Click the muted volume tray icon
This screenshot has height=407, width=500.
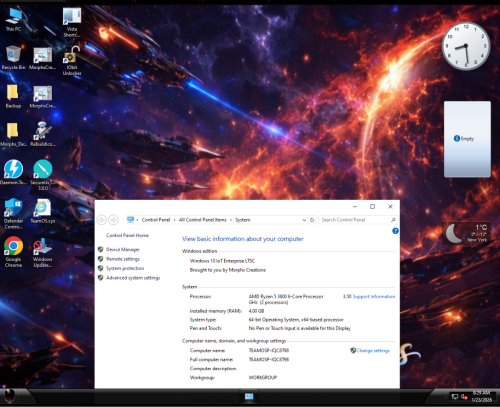tap(464, 397)
